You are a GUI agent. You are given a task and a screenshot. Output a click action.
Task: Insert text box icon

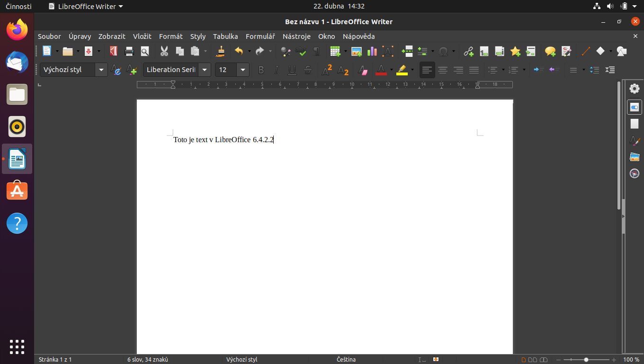(388, 51)
